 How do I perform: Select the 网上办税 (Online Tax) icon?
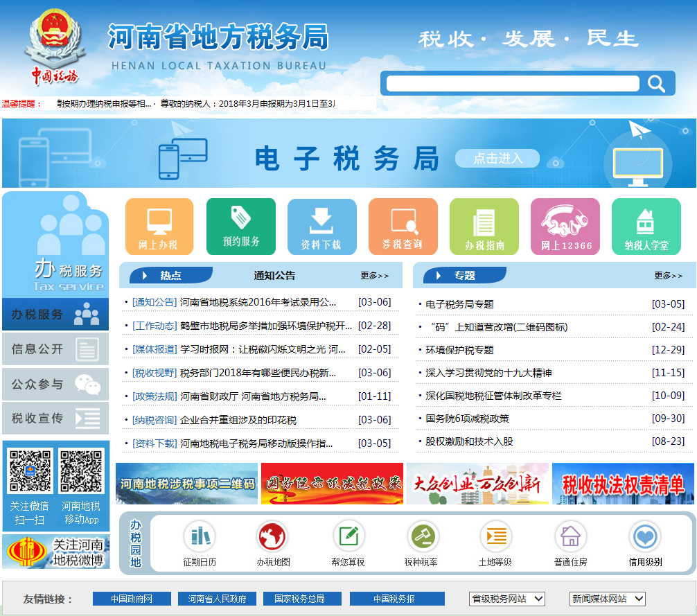click(x=159, y=227)
